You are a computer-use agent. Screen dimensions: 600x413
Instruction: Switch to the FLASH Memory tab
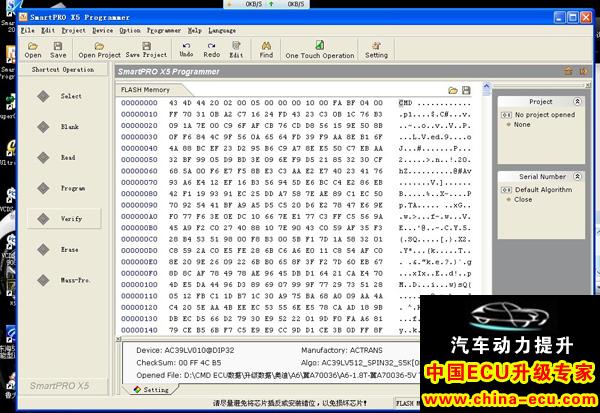[151, 90]
